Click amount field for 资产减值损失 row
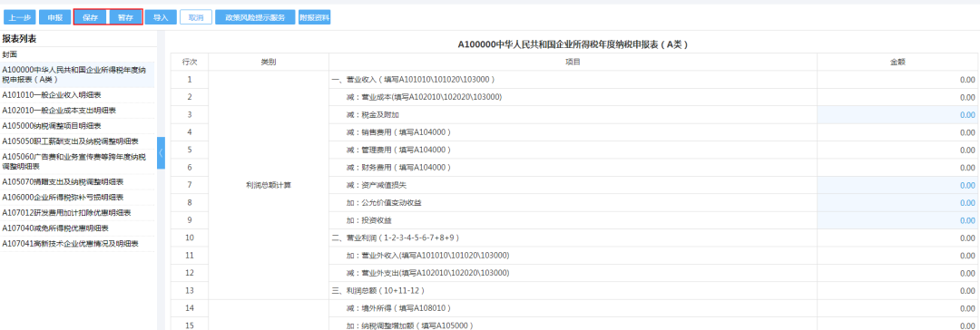980x330 pixels. tap(898, 186)
